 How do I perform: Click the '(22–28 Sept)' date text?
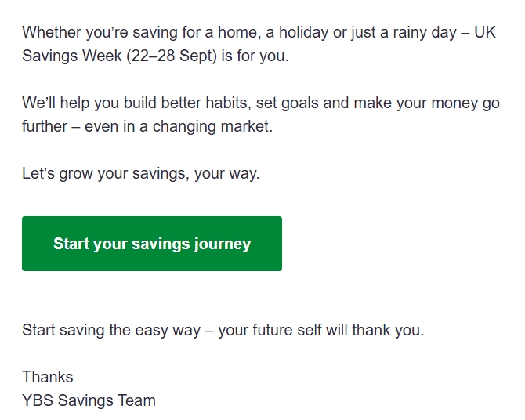(172, 56)
